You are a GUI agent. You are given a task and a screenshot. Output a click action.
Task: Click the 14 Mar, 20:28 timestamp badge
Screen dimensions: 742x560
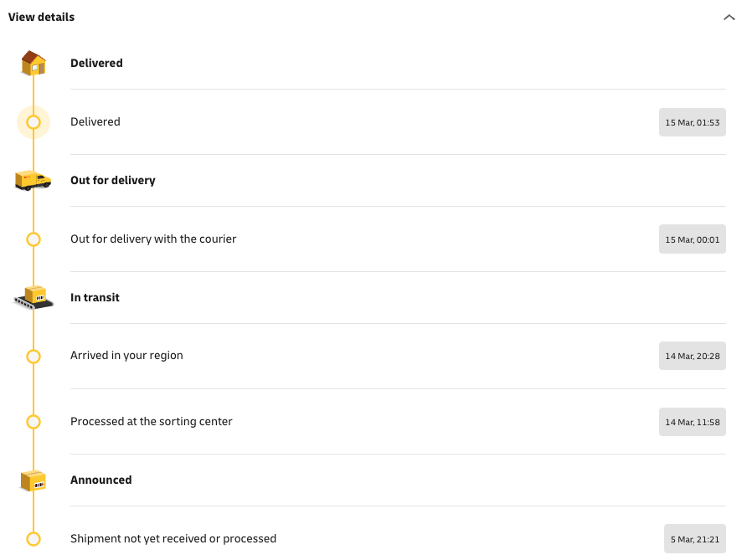tap(692, 356)
